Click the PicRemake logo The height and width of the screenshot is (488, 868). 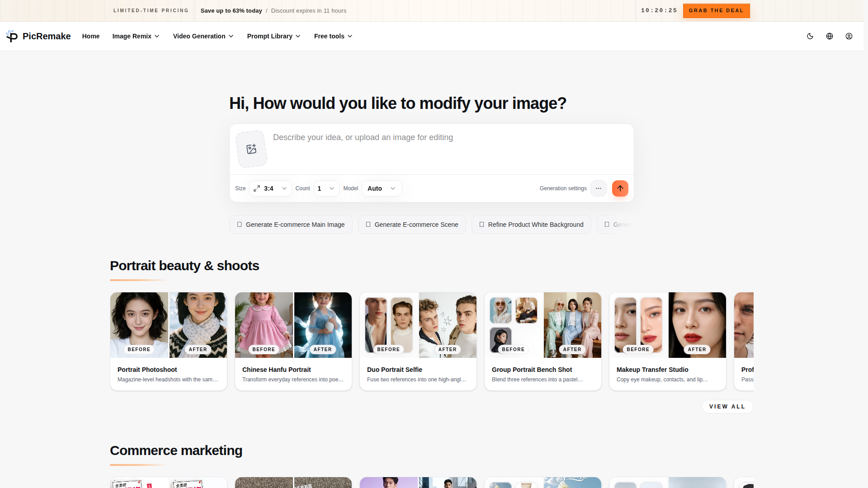pyautogui.click(x=38, y=36)
